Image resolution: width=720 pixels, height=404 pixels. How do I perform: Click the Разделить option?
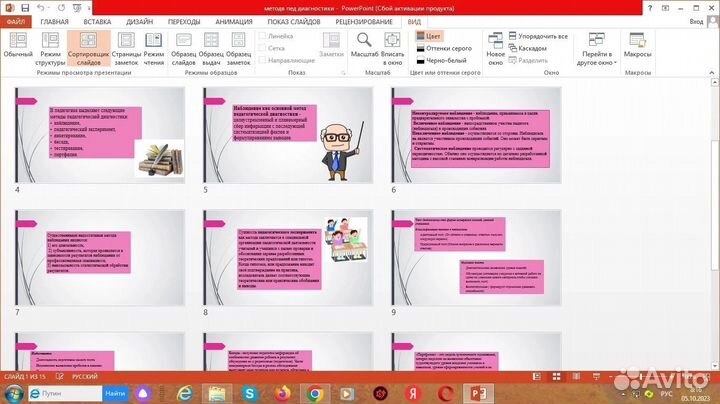tap(528, 60)
